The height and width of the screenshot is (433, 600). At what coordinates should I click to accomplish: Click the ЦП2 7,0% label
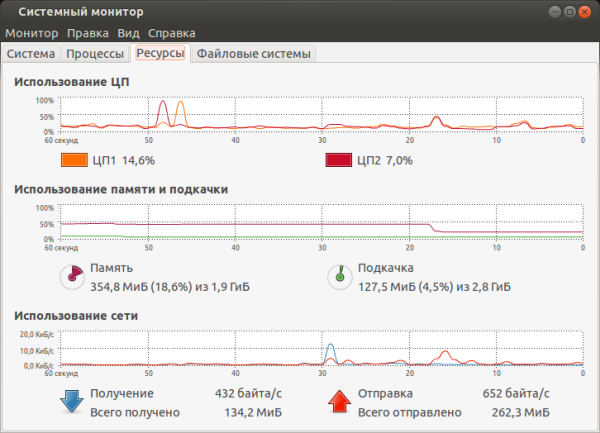pyautogui.click(x=385, y=160)
